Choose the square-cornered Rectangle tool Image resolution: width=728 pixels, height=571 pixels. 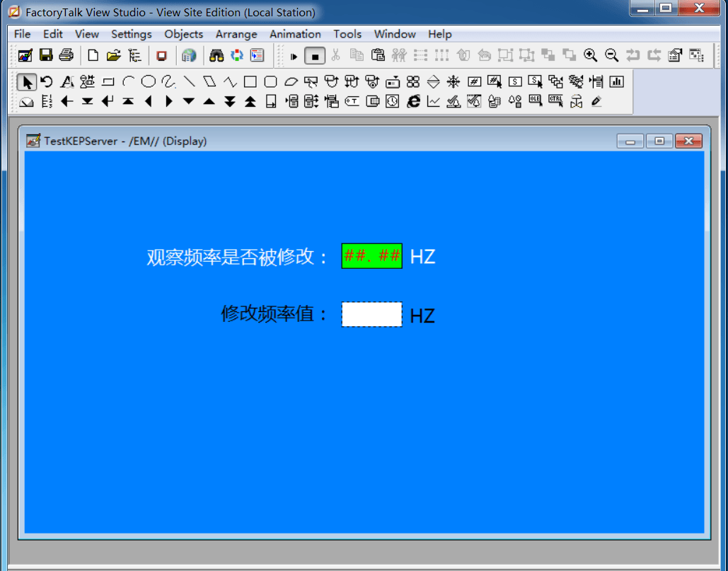point(250,82)
